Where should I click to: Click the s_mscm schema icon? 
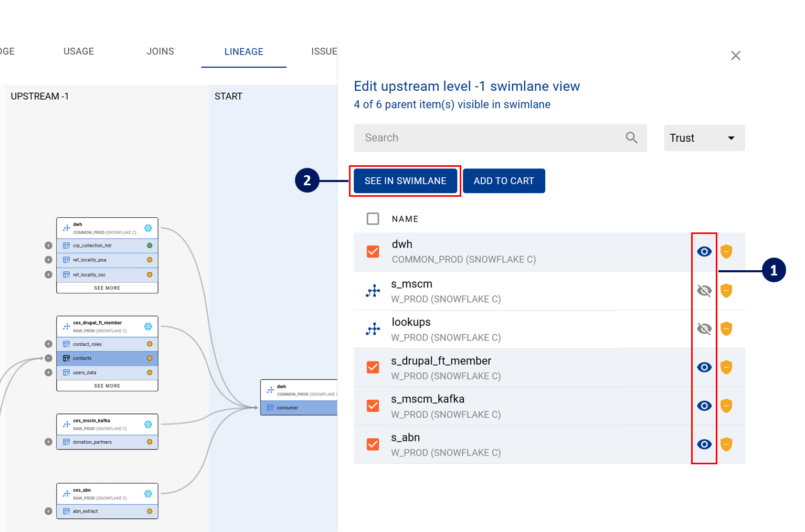373,291
